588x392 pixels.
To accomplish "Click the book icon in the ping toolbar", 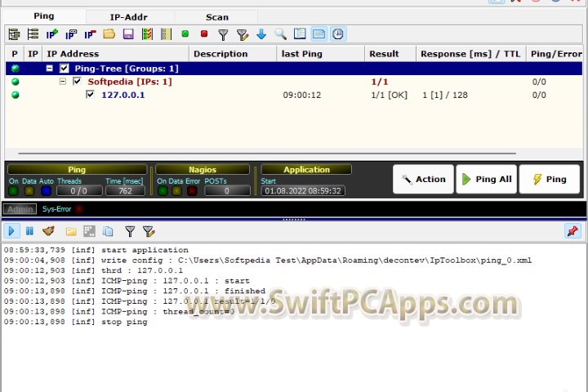I will click(300, 33).
